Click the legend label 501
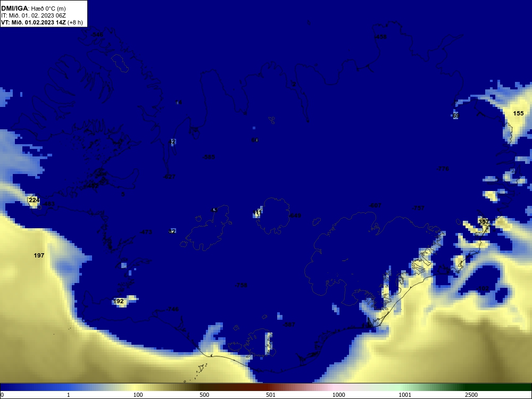This screenshot has width=532, height=399. [x=271, y=395]
